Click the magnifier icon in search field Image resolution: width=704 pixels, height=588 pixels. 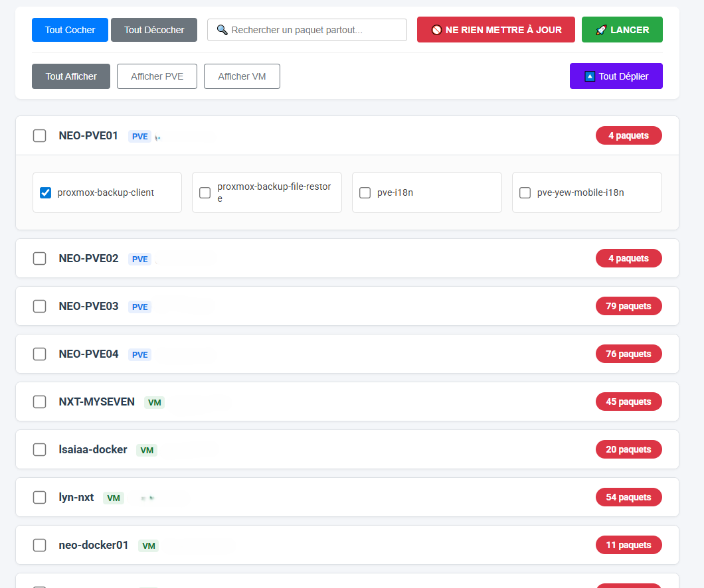(x=222, y=30)
